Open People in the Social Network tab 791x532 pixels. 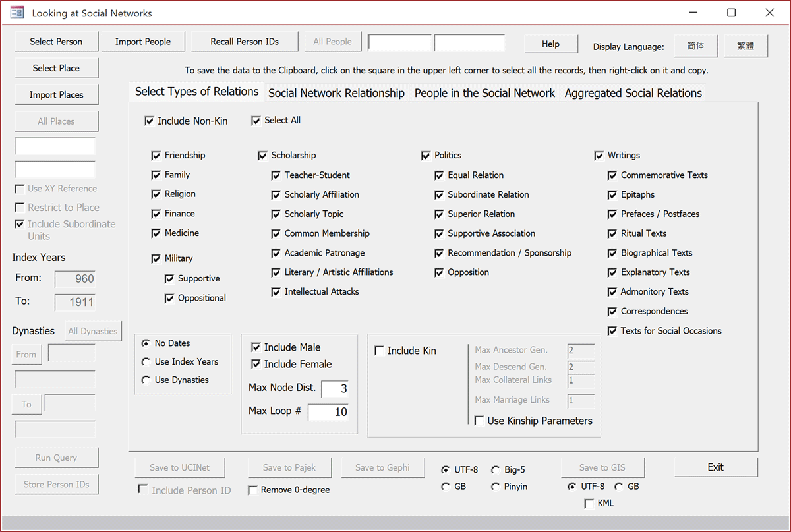point(484,93)
